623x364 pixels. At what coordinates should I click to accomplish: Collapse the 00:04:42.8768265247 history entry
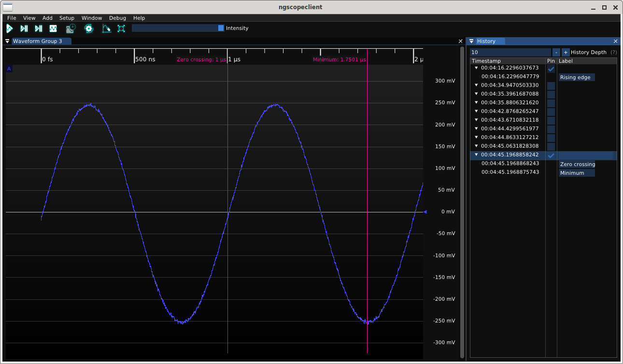click(x=477, y=112)
